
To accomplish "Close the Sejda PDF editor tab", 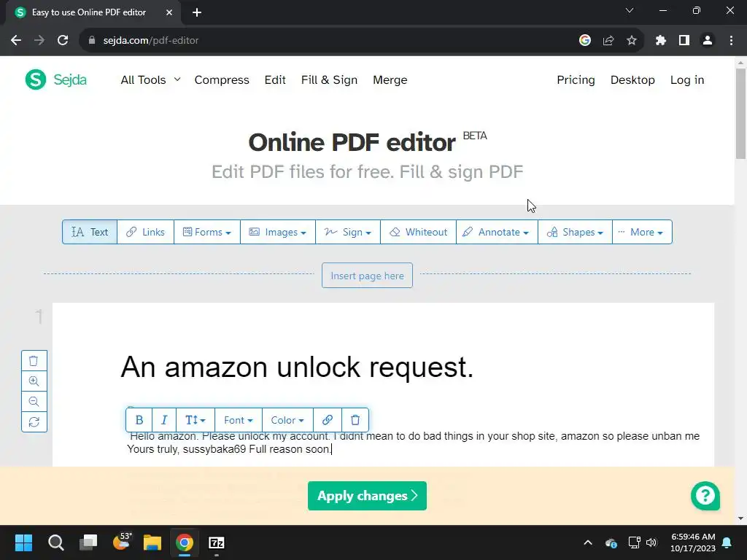I will coord(169,12).
